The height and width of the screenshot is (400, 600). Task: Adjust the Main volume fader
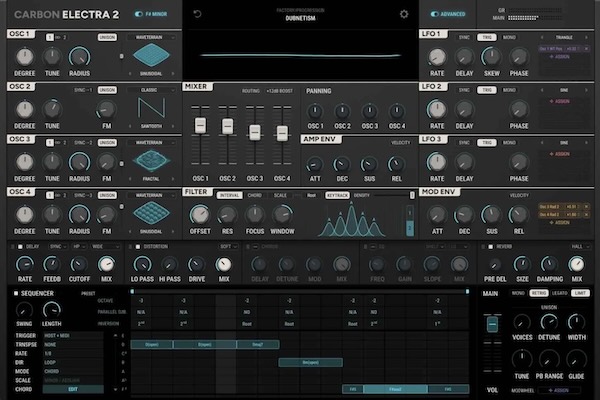click(492, 324)
